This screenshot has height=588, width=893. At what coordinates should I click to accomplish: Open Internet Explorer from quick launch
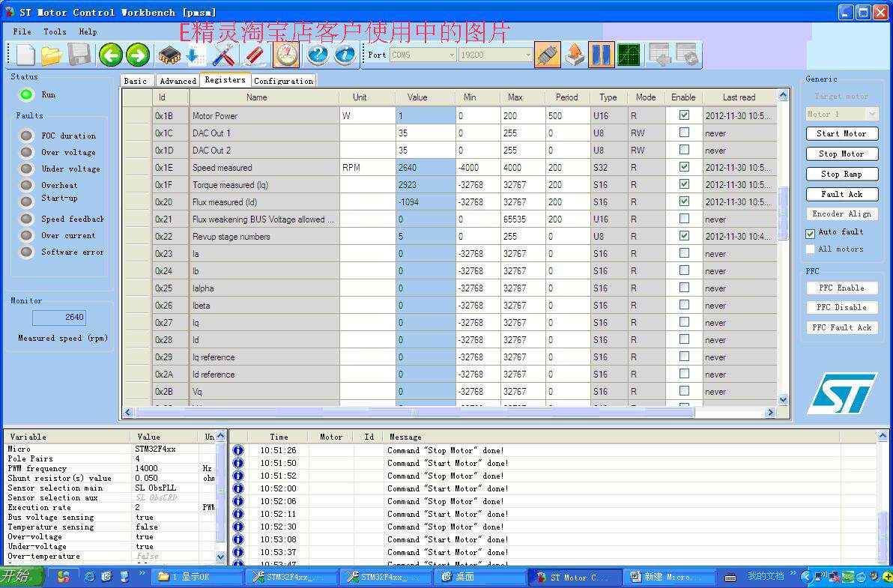coord(89,577)
